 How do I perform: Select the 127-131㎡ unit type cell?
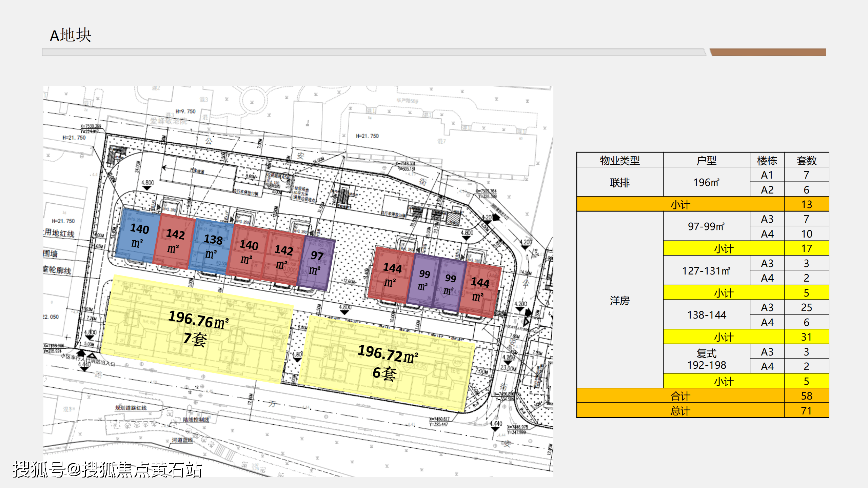coord(706,271)
